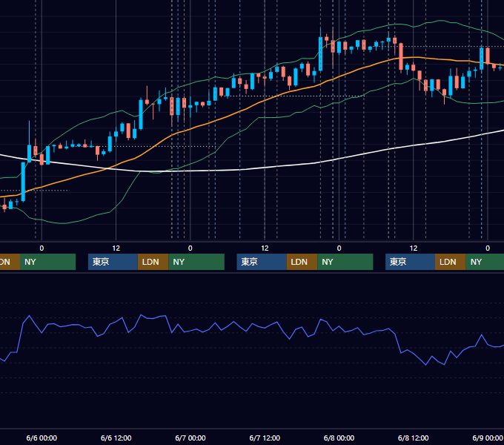Select the 東京 session block on 6/7
504x445 pixels.
(262, 262)
